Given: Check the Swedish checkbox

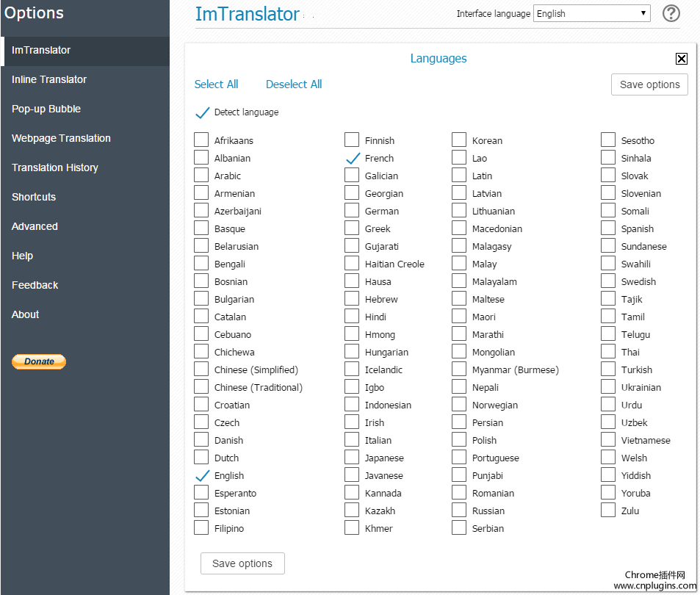Looking at the screenshot, I should [x=608, y=281].
